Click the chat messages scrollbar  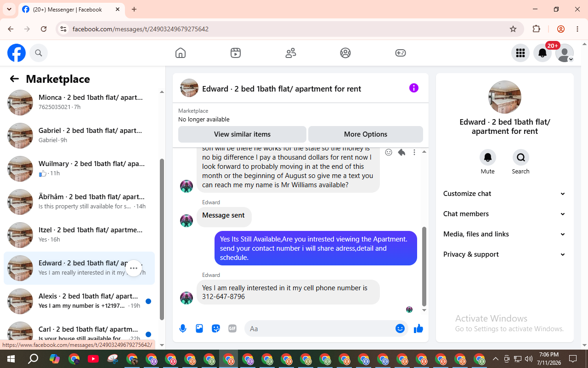click(424, 267)
